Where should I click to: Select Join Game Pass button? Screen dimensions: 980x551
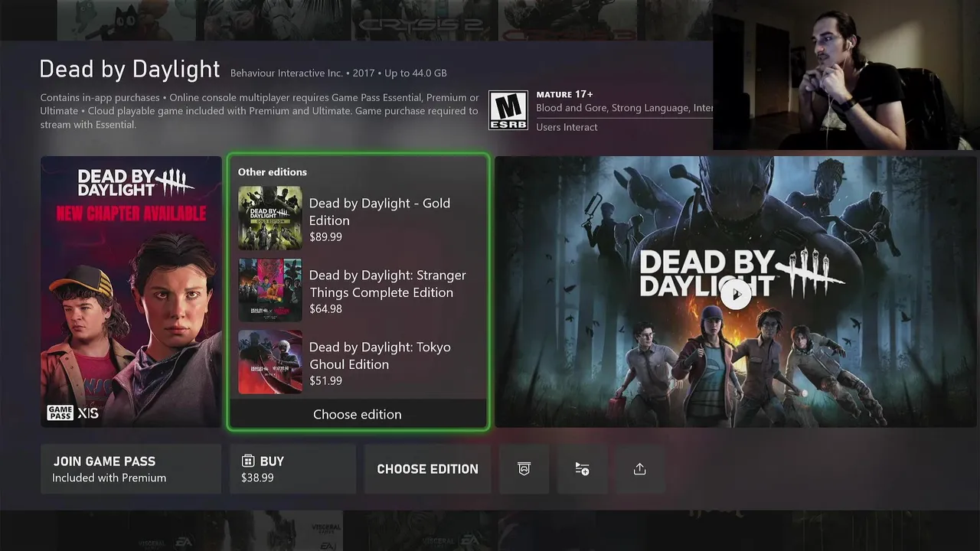[x=131, y=469]
